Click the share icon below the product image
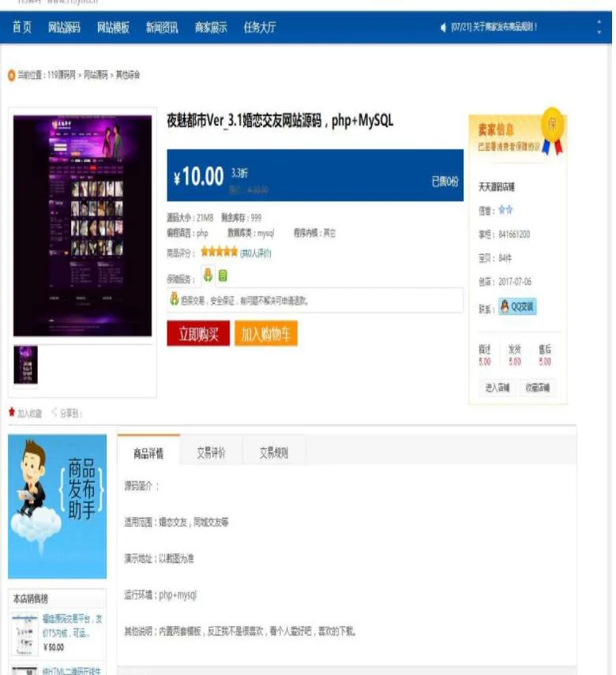The height and width of the screenshot is (675, 616). (54, 412)
